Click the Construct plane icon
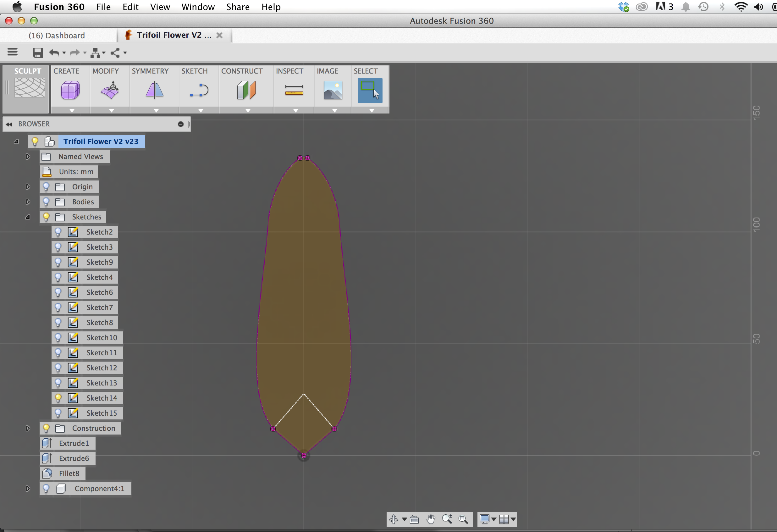 click(x=246, y=90)
